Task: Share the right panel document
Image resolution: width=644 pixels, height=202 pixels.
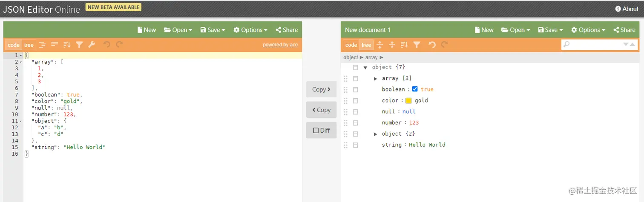Action: click(x=624, y=30)
